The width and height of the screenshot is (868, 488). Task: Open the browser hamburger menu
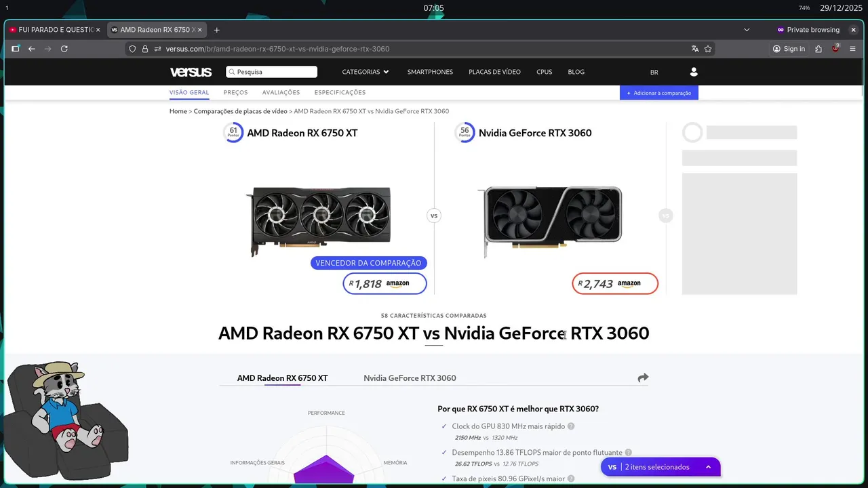(x=852, y=49)
